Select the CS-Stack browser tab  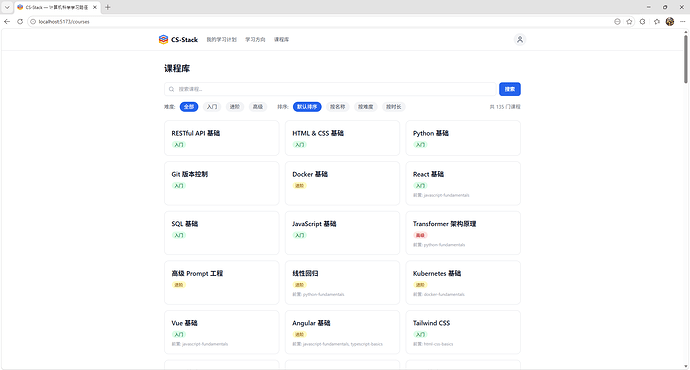(x=57, y=7)
